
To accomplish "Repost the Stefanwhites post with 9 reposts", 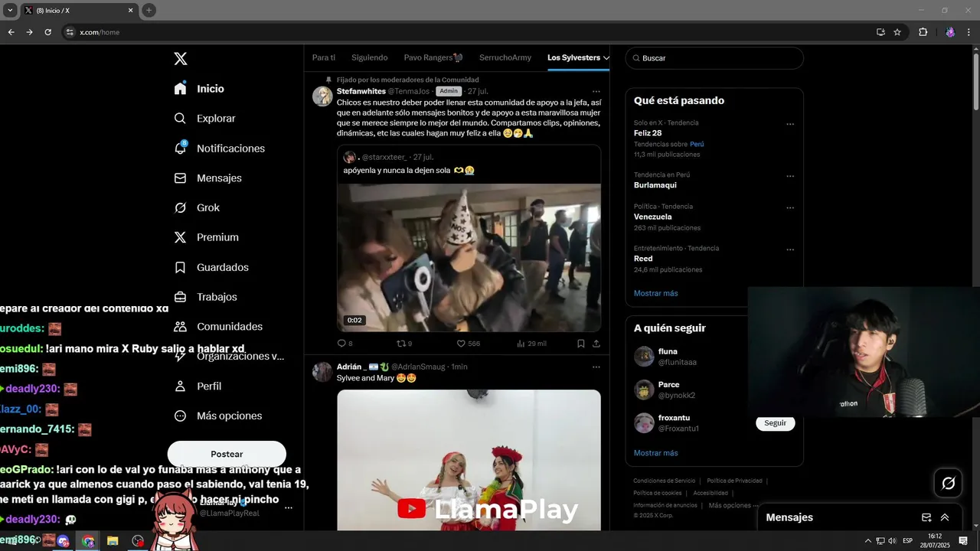I will [x=404, y=344].
